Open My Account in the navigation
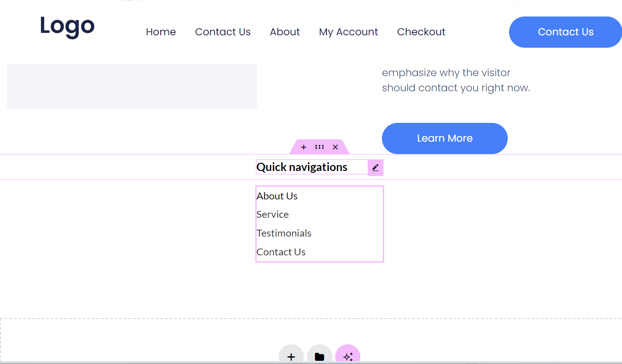The width and height of the screenshot is (622, 364). pos(348,32)
